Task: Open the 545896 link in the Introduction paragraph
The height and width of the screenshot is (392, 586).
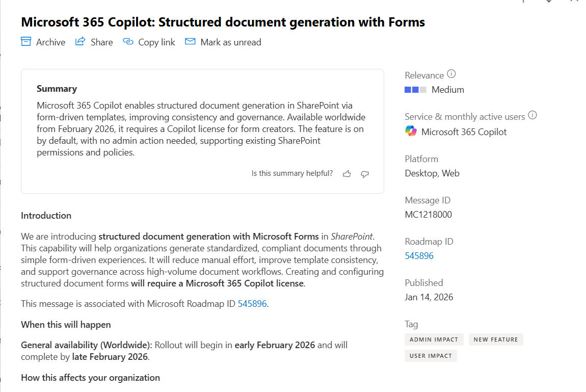Action: 252,304
